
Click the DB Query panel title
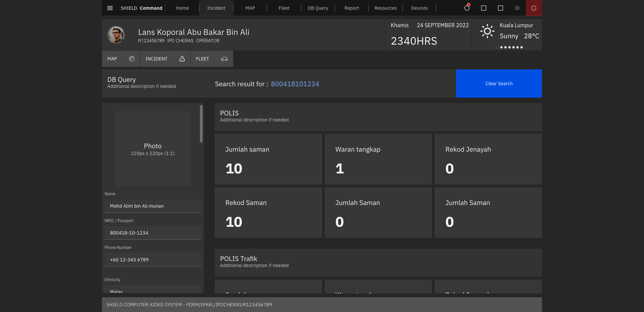(122, 80)
